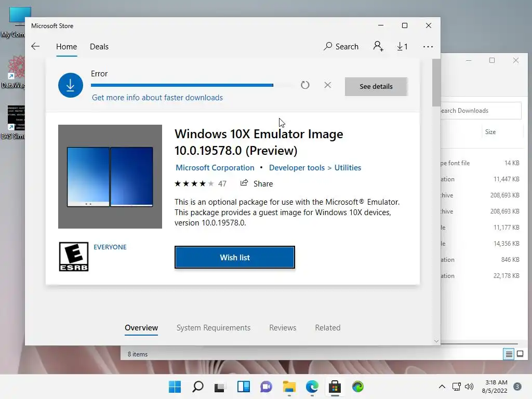Switch to the Reviews tab

pyautogui.click(x=283, y=328)
